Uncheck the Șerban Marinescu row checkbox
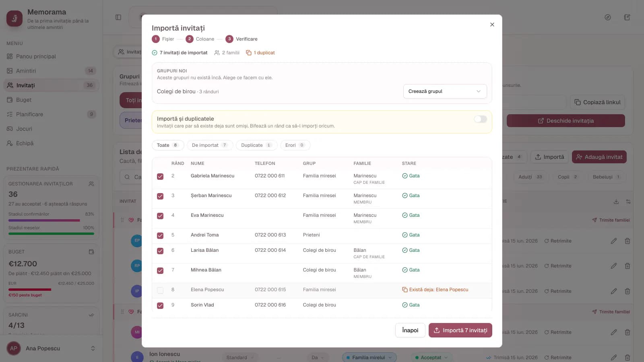The width and height of the screenshot is (644, 362). coord(160,196)
